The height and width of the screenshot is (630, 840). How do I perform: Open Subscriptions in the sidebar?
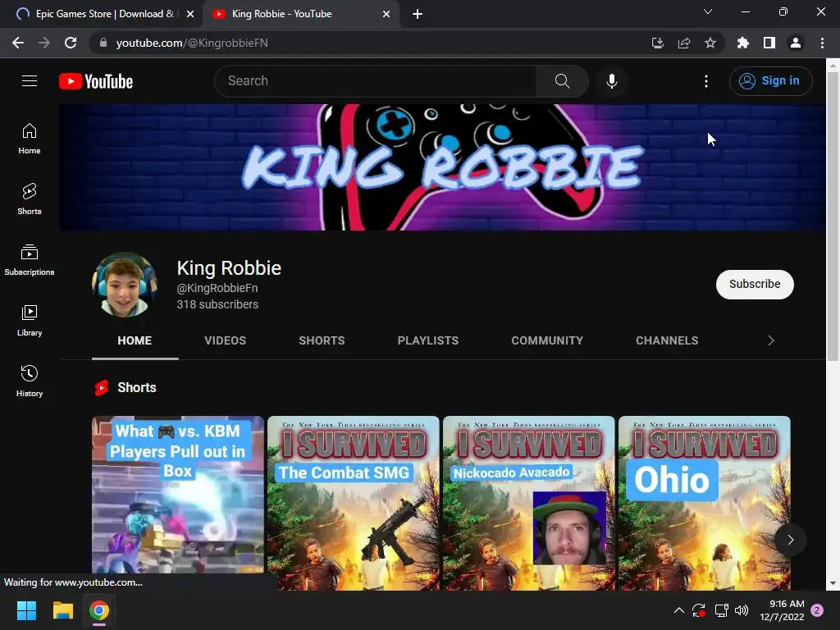coord(30,260)
